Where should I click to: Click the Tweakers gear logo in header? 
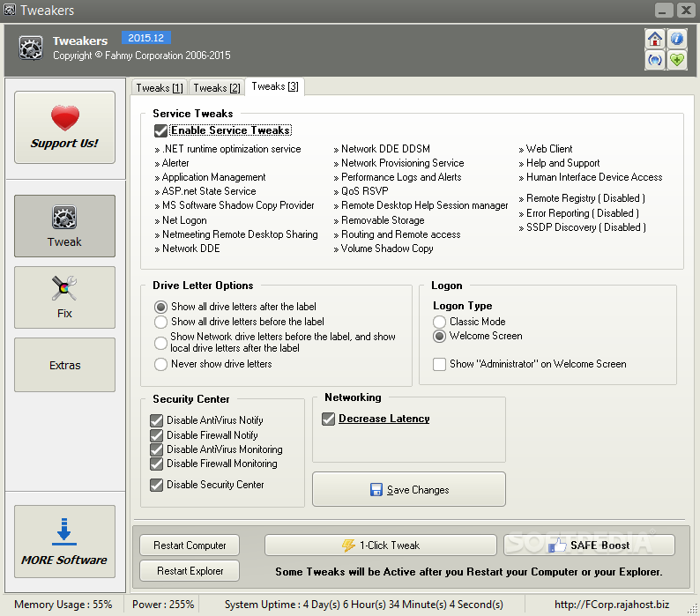click(31, 48)
